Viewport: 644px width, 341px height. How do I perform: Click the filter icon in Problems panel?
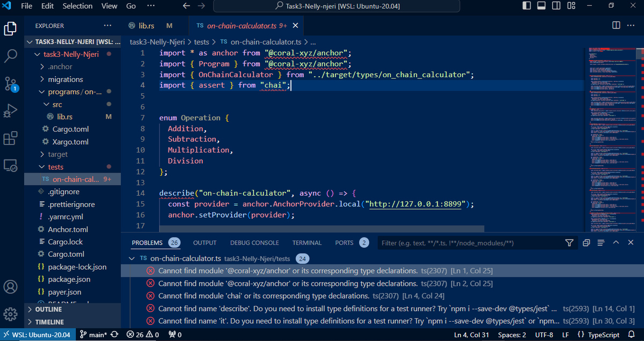pyautogui.click(x=569, y=243)
